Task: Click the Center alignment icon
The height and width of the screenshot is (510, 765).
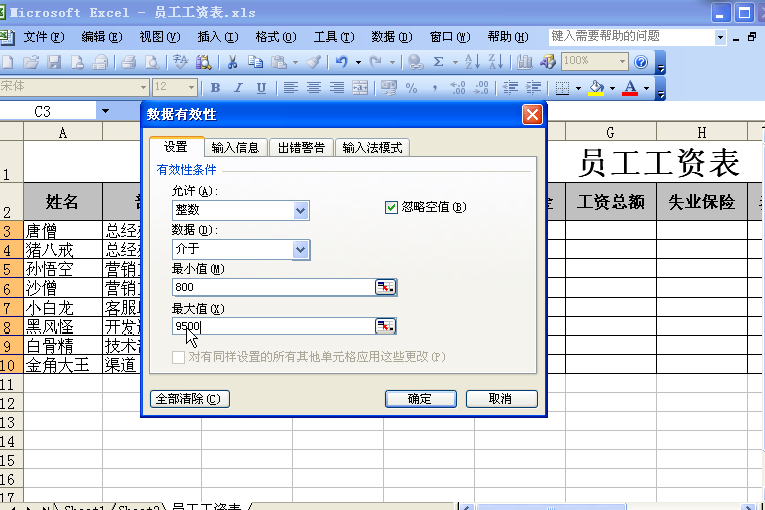Action: click(x=314, y=88)
